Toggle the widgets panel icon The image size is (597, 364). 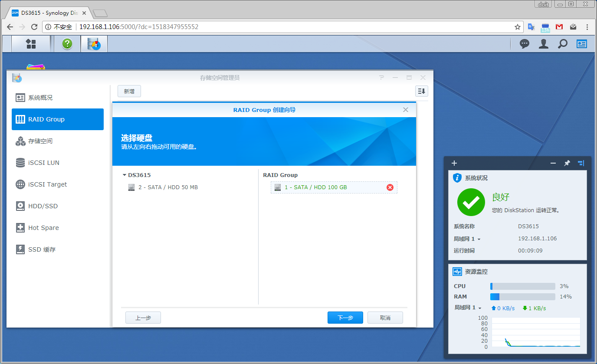(x=582, y=44)
